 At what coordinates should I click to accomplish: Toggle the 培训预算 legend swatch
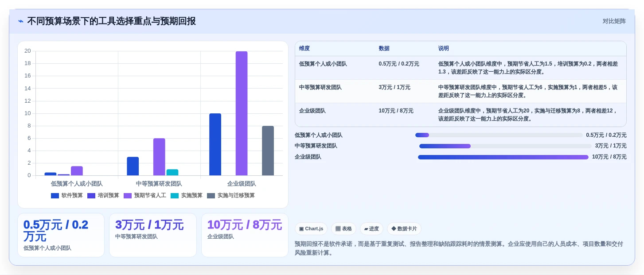tap(91, 195)
